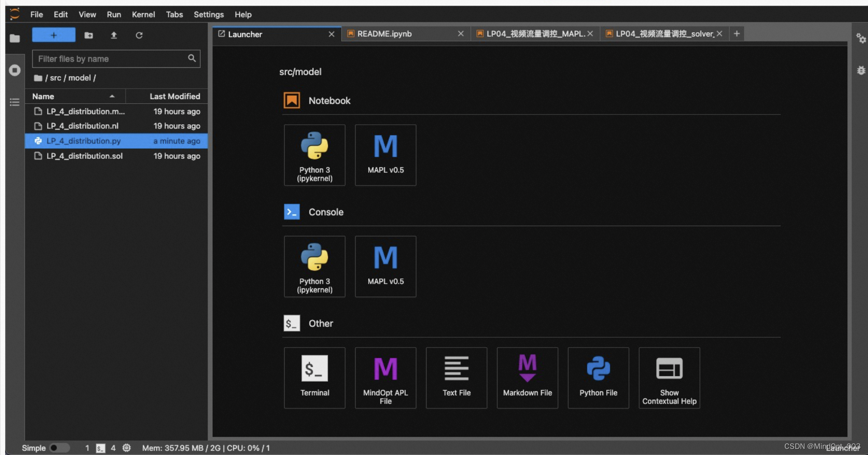
Task: Select LP_4_distribution.m... file
Action: pos(116,111)
